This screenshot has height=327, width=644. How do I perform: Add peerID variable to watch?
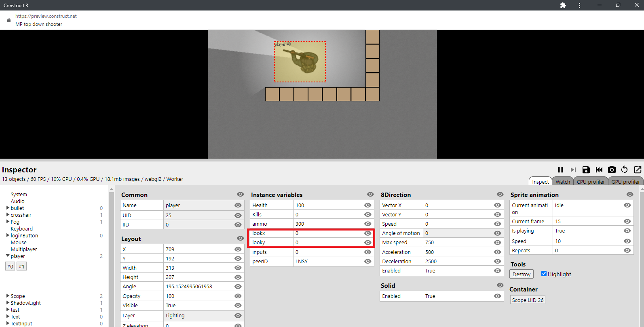pos(367,261)
